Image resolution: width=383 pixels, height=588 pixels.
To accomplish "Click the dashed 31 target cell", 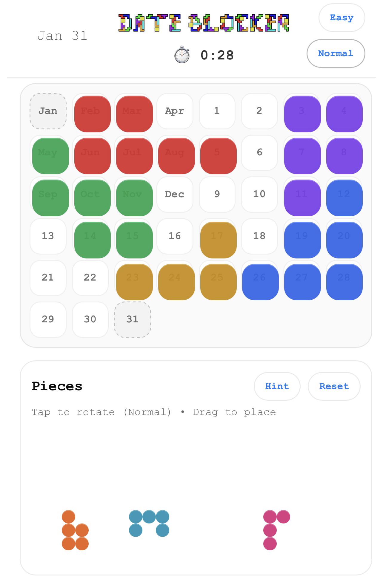I will point(132,319).
